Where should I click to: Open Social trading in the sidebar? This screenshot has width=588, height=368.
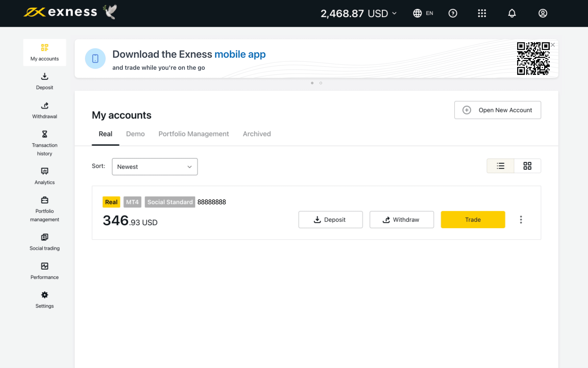[x=45, y=242]
